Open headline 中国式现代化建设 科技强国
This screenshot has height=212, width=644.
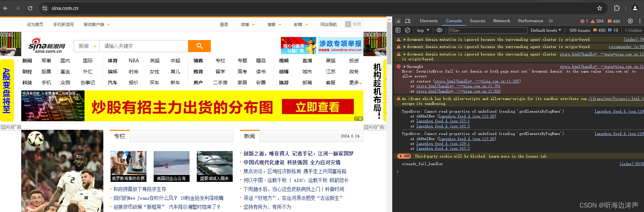coord(292,162)
